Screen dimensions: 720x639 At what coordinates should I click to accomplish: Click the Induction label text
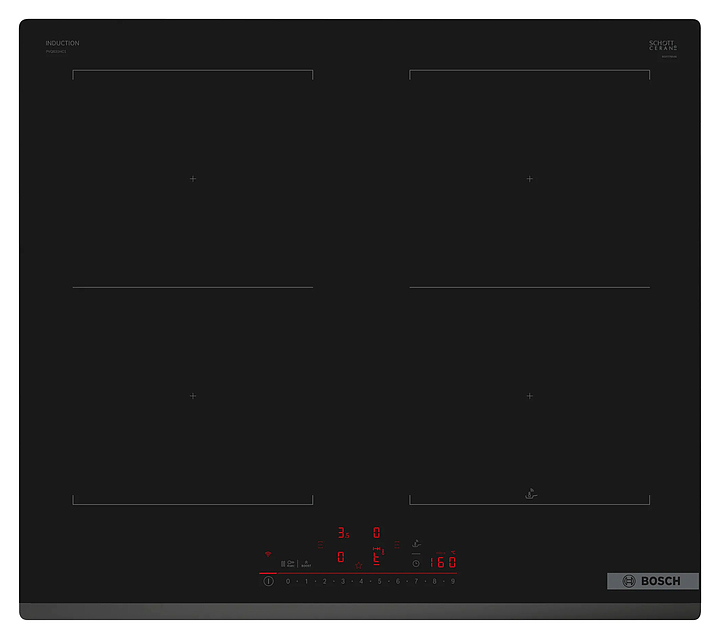(x=62, y=44)
